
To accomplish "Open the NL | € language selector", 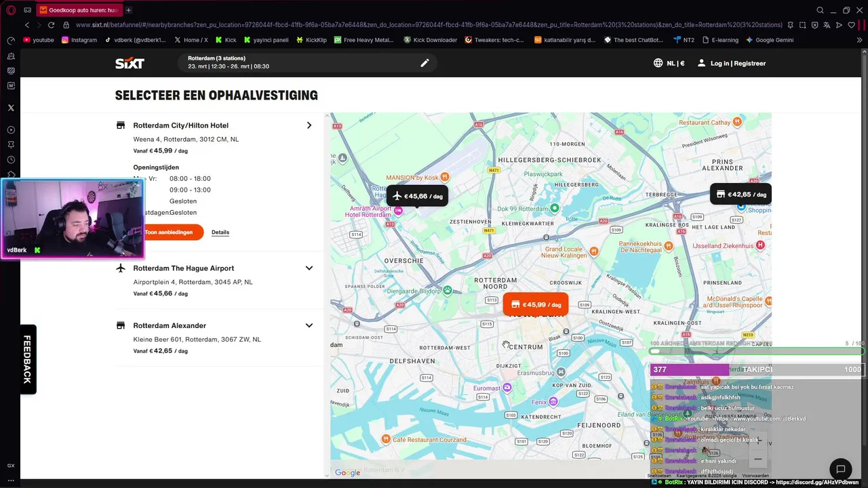I will tap(669, 63).
